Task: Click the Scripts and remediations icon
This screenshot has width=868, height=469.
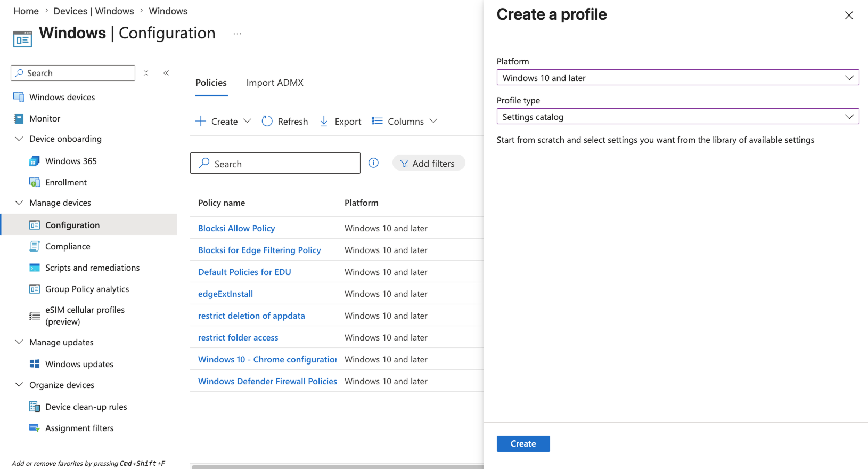Action: [35, 268]
